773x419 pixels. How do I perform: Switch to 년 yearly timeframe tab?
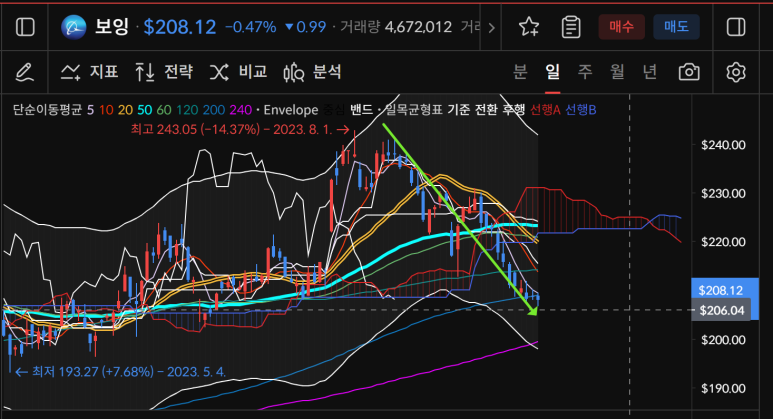coord(650,72)
